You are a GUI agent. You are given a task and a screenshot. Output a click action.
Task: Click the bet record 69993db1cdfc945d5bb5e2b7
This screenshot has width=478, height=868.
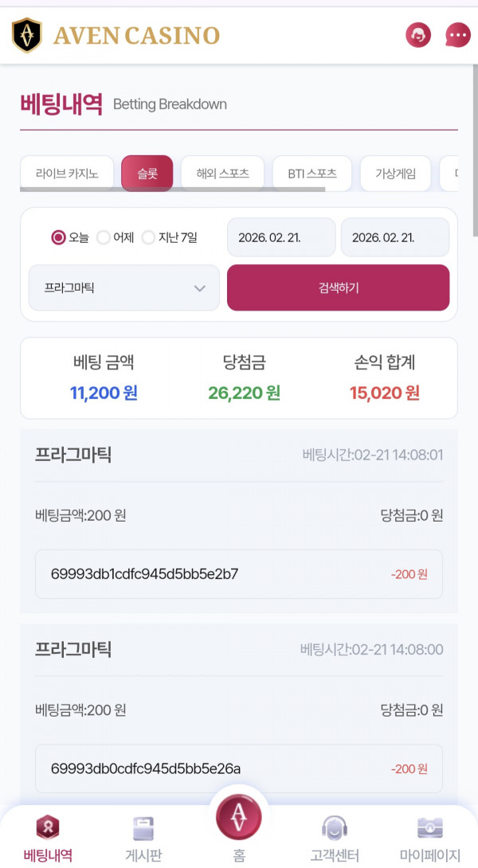(x=239, y=573)
